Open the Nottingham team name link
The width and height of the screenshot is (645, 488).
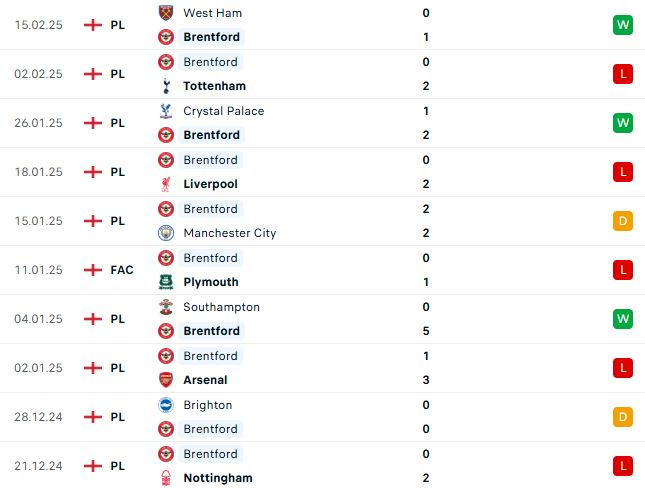(218, 478)
